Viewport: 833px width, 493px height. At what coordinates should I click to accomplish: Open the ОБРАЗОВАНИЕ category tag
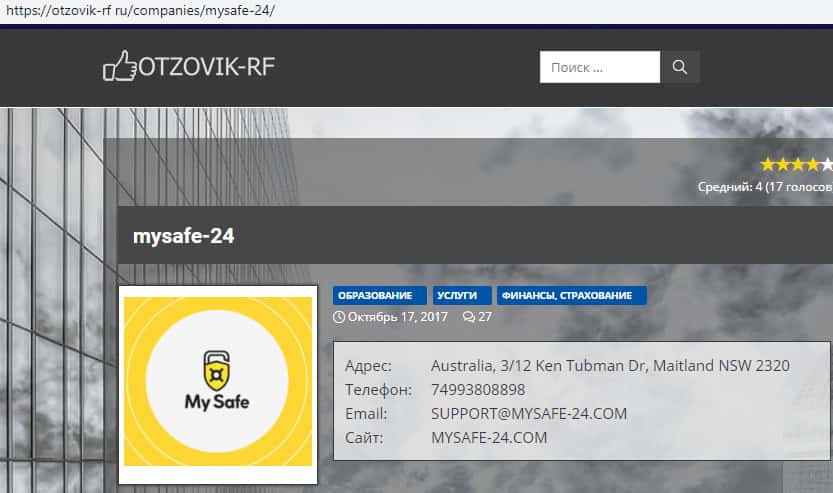[379, 295]
